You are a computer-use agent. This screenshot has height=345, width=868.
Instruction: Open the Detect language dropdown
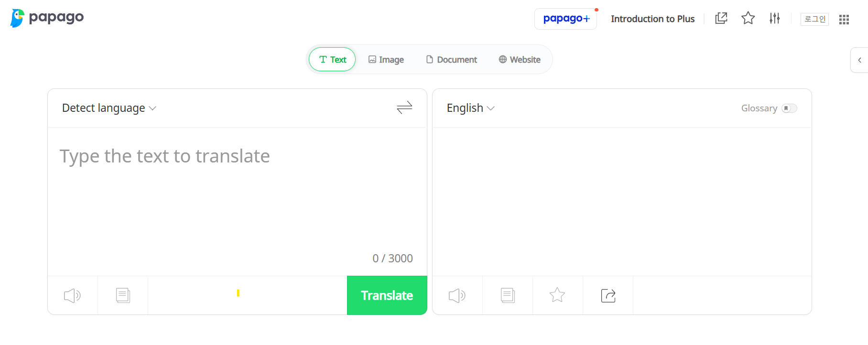pyautogui.click(x=108, y=108)
